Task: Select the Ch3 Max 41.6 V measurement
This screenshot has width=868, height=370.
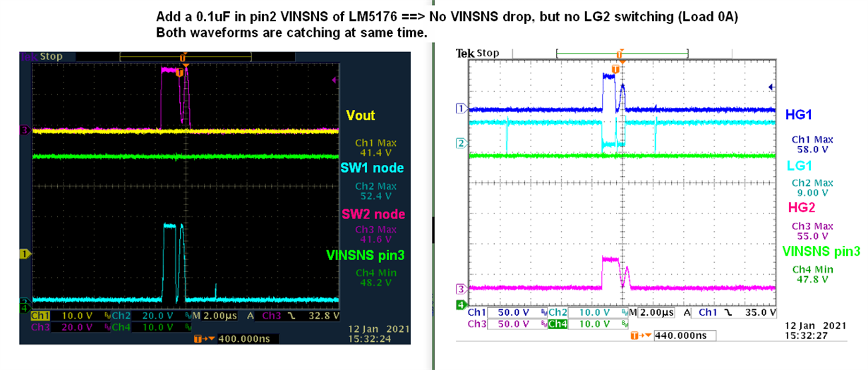Action: pyautogui.click(x=377, y=235)
